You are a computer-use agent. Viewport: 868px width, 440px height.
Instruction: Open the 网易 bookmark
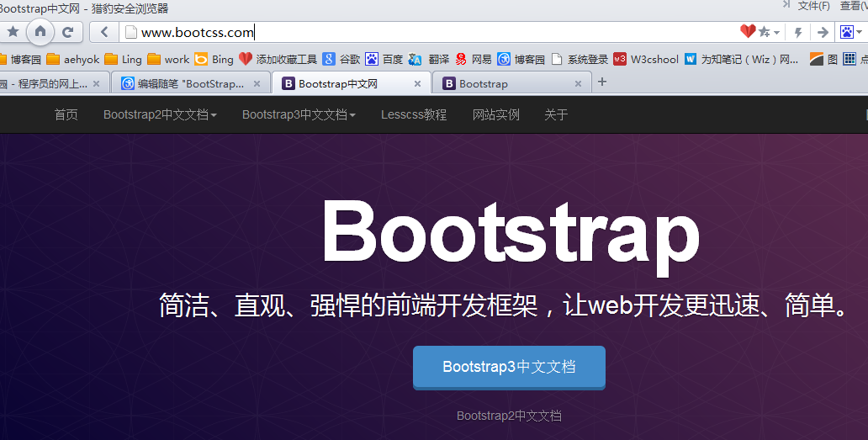click(x=474, y=59)
